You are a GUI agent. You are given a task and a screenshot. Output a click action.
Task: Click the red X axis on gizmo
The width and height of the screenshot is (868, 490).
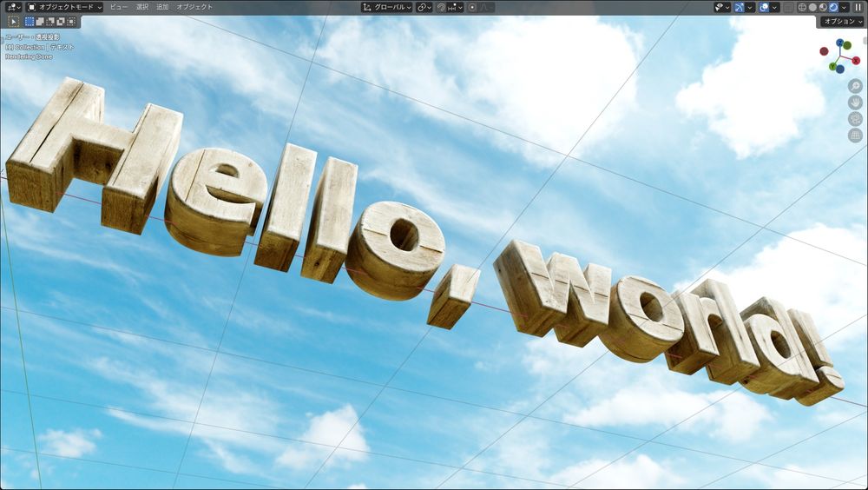[856, 61]
